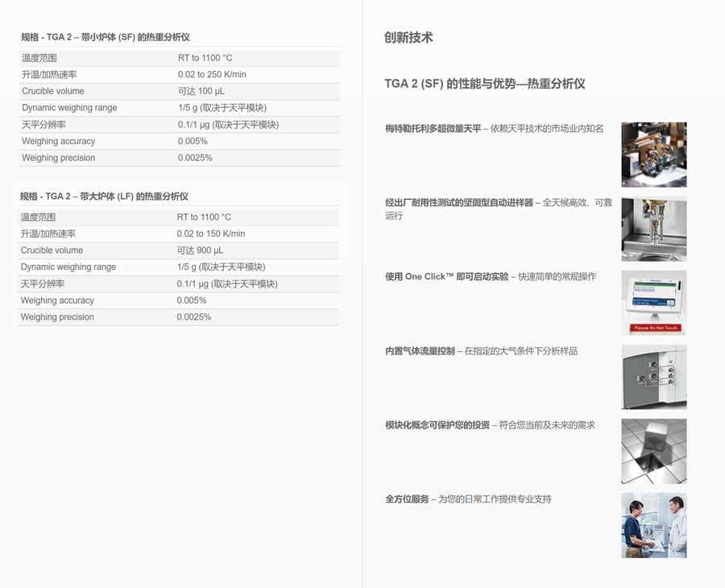This screenshot has width=725, height=588.
Task: Click Weighing precision in the LF table
Action: click(57, 317)
